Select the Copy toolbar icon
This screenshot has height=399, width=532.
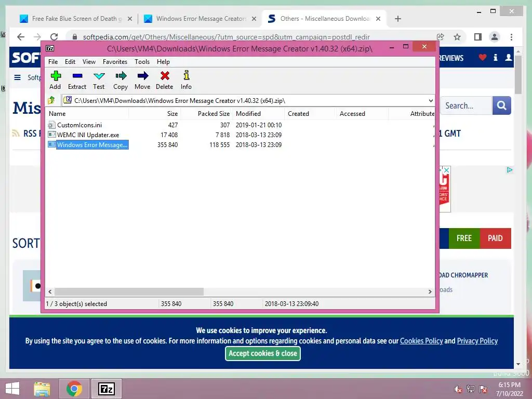click(x=121, y=76)
